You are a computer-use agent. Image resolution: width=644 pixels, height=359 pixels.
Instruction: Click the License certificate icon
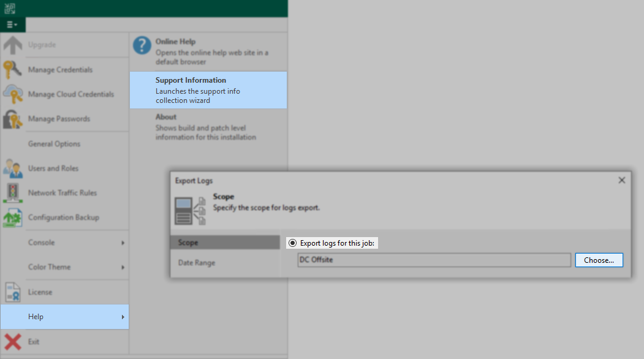[13, 292]
